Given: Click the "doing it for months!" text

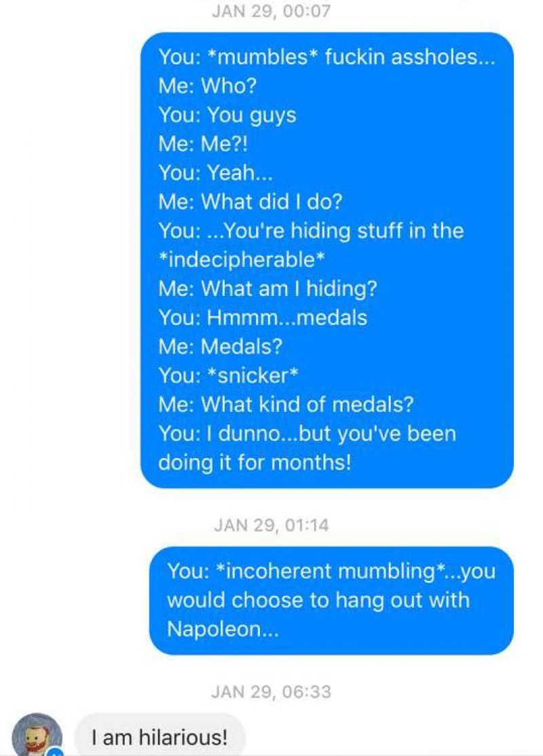Looking at the screenshot, I should pos(255,462).
